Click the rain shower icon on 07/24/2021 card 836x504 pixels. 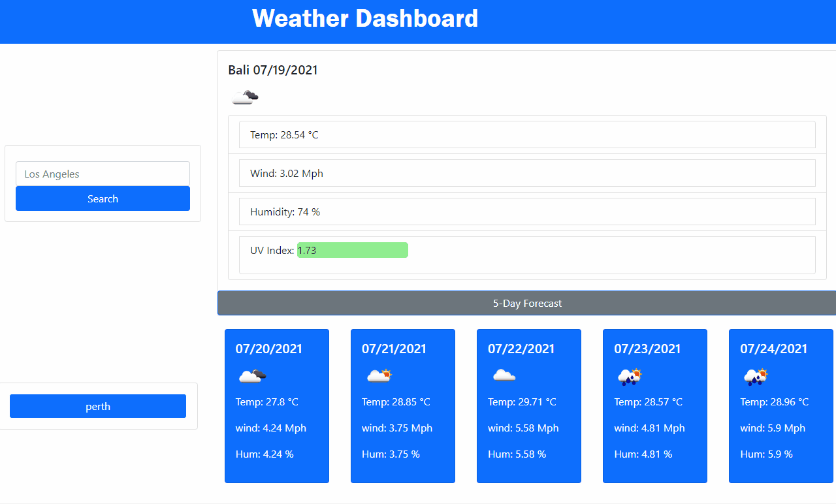(x=756, y=375)
